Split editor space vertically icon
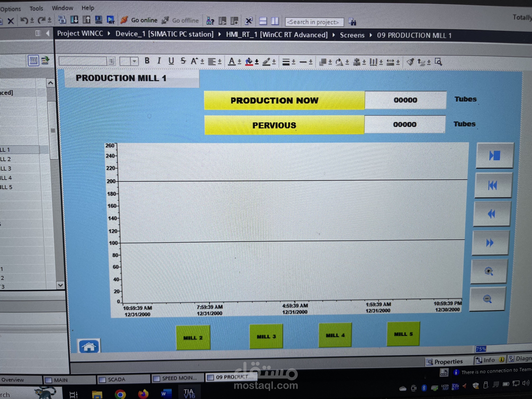 pos(275,21)
